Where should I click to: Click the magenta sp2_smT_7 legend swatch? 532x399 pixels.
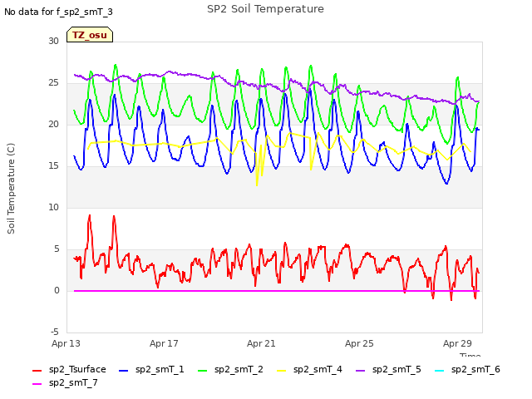click(37, 384)
